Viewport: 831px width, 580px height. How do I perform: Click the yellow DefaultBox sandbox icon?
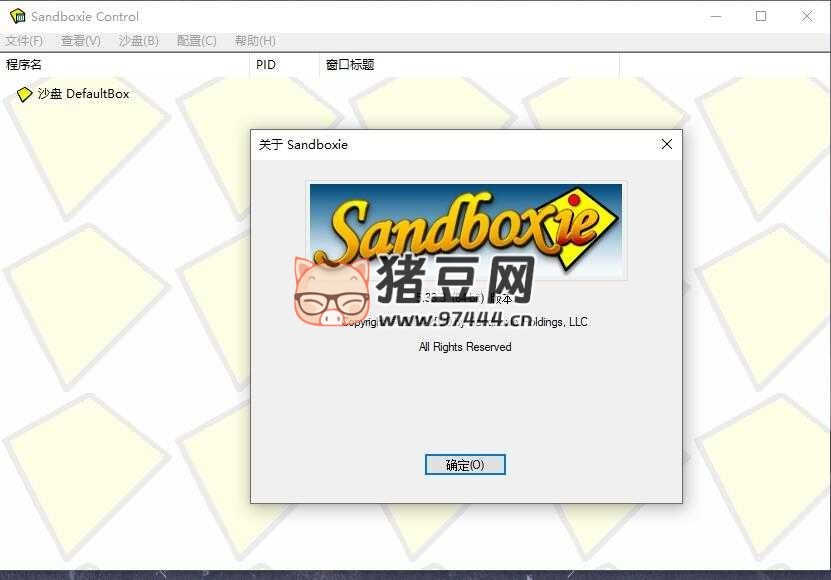(25, 94)
